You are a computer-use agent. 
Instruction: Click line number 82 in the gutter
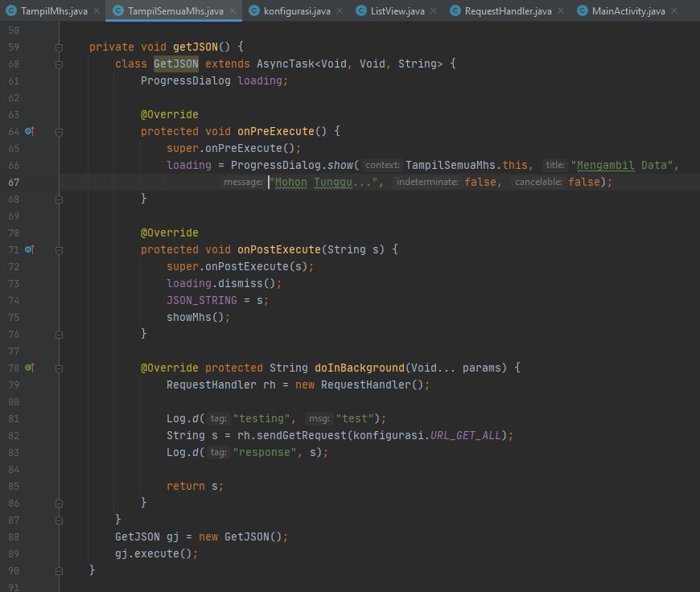coord(14,436)
